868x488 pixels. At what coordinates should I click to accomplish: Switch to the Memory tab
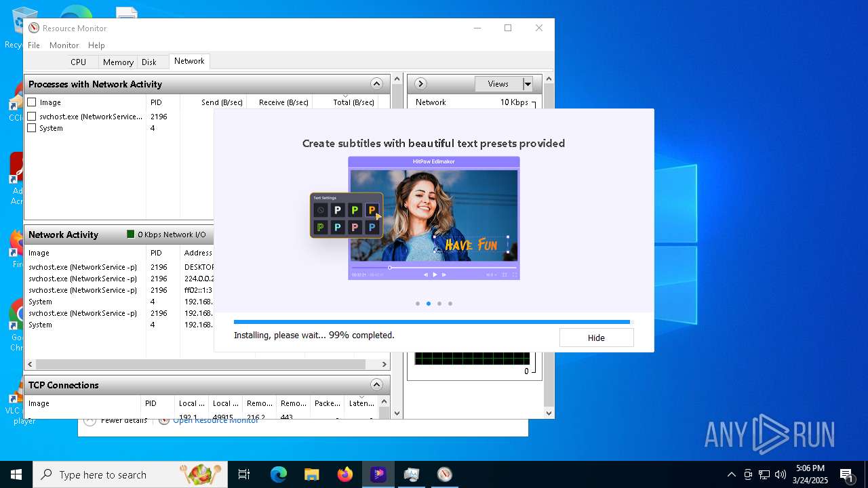click(x=118, y=62)
